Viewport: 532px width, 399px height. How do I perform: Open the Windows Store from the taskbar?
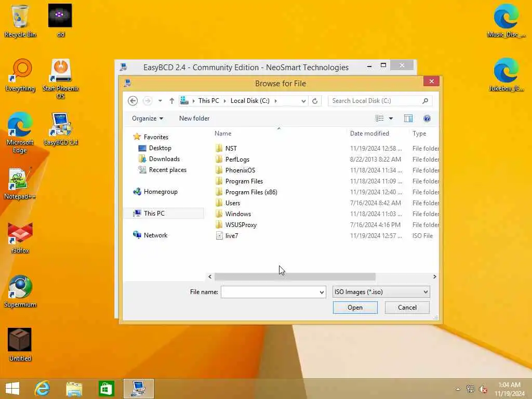click(x=106, y=389)
